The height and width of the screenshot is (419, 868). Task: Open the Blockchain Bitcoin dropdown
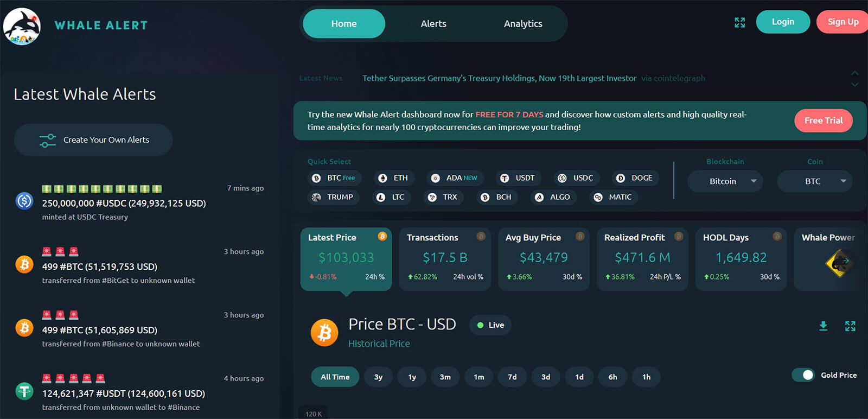click(725, 181)
